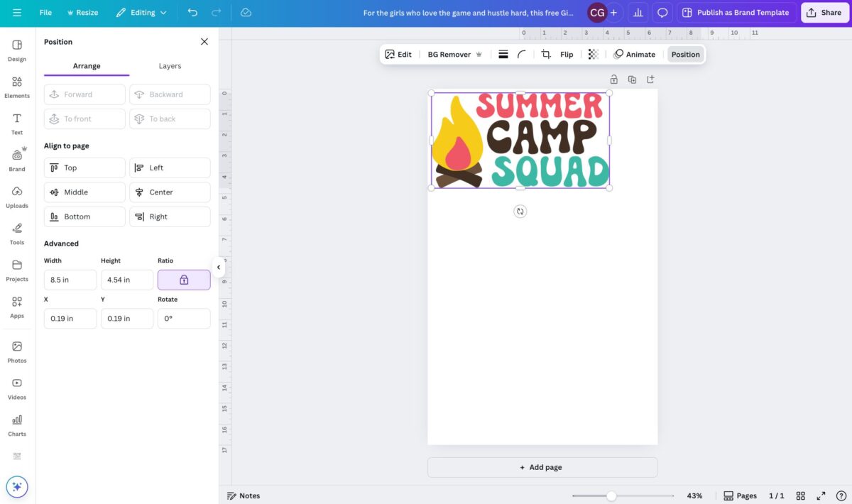Align element to Left of page
852x504 pixels.
point(170,168)
